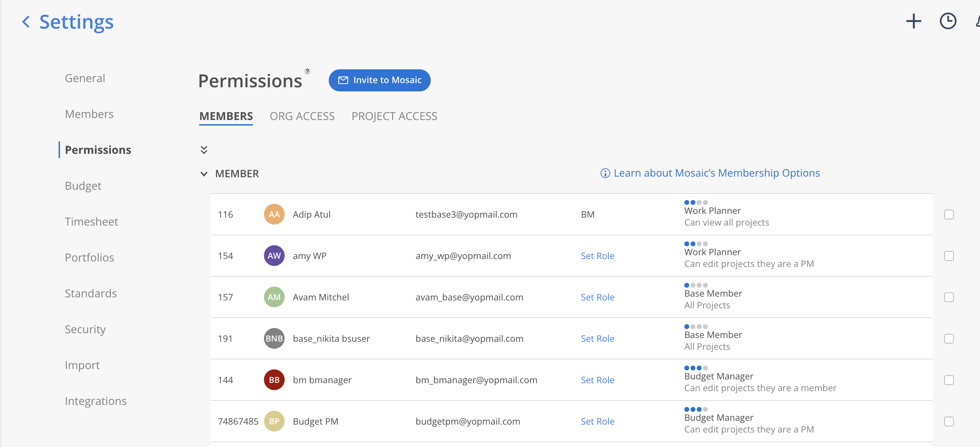Select Permissions in the sidebar
This screenshot has width=980, height=447.
click(98, 150)
